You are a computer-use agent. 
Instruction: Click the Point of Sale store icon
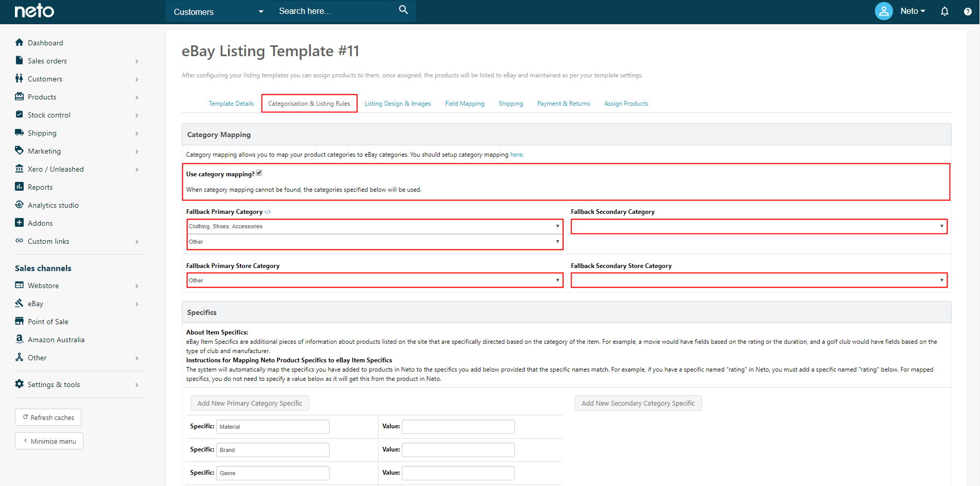(20, 321)
